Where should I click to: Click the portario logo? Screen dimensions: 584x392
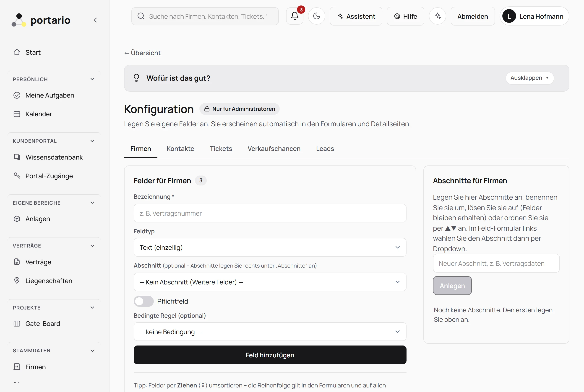41,20
